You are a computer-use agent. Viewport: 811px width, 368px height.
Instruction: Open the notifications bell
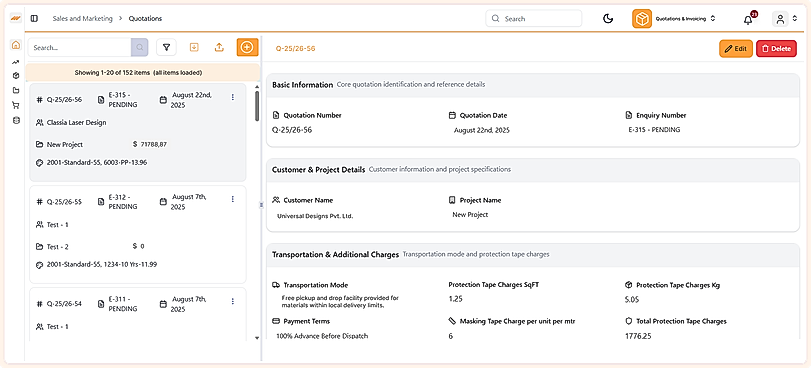click(748, 20)
